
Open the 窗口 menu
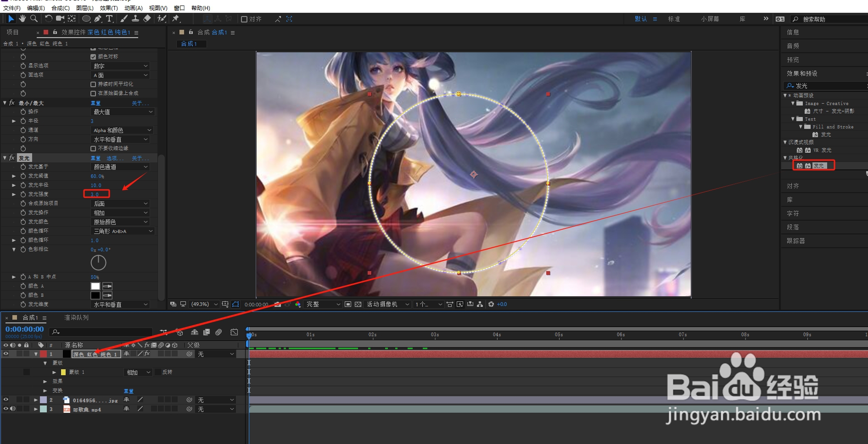tap(179, 8)
